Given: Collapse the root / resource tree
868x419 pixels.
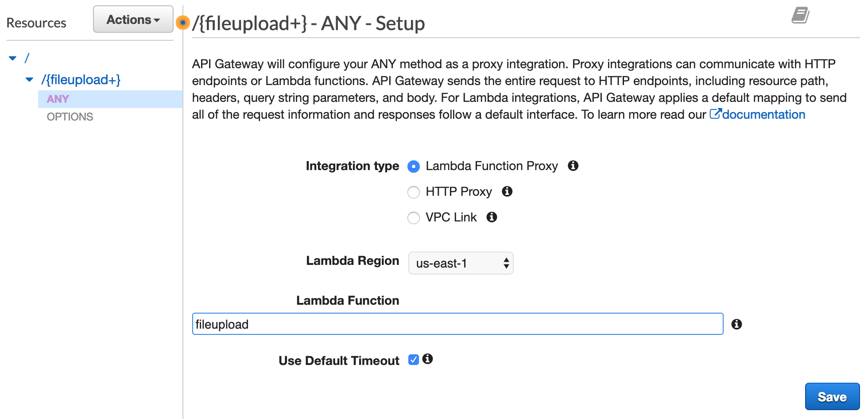Looking at the screenshot, I should click(x=13, y=58).
